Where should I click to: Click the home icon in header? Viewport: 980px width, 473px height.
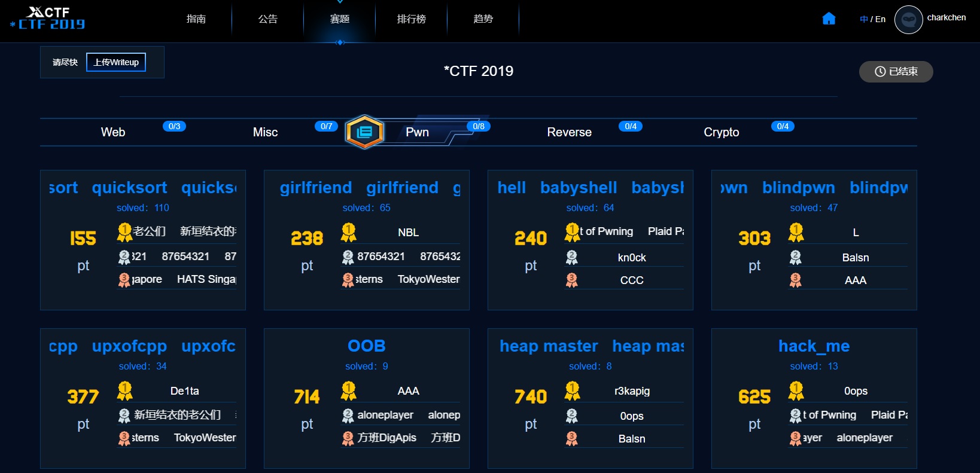829,19
